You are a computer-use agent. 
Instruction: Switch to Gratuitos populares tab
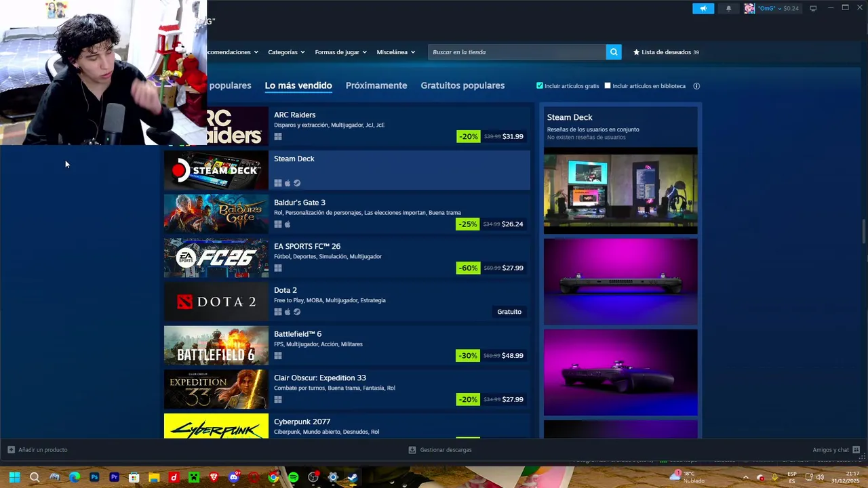click(x=462, y=85)
